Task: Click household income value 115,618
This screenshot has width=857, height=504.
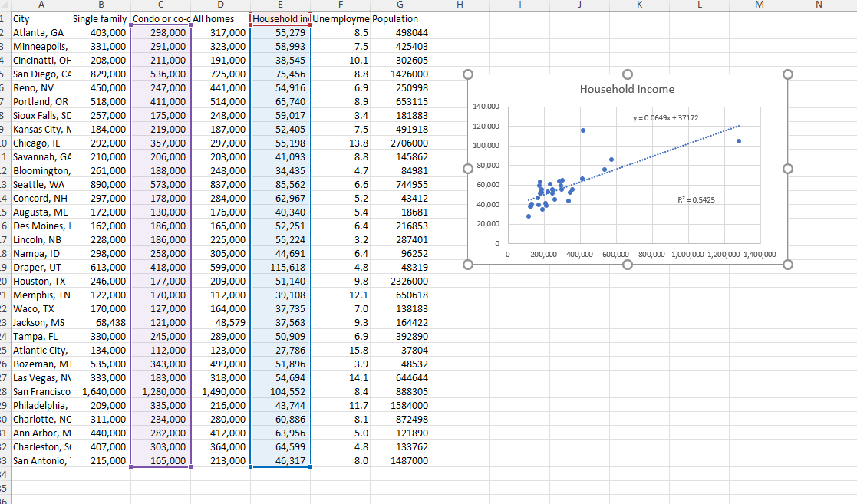Action: (280, 267)
